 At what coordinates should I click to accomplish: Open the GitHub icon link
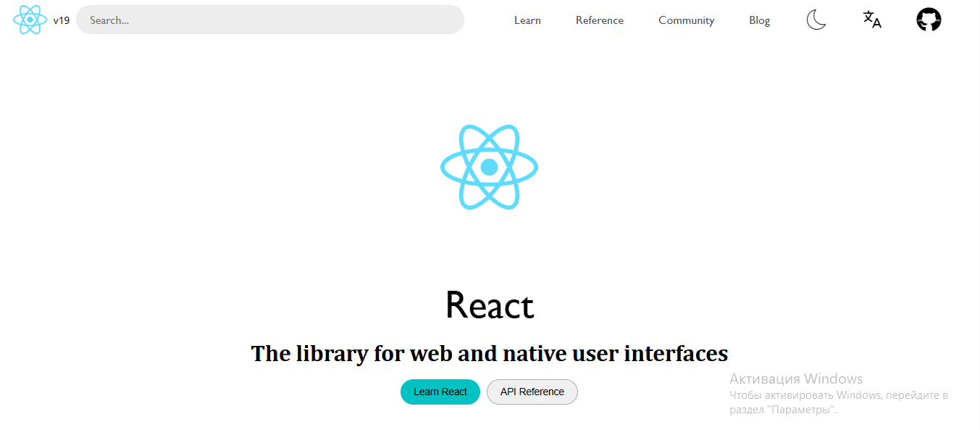pos(929,20)
